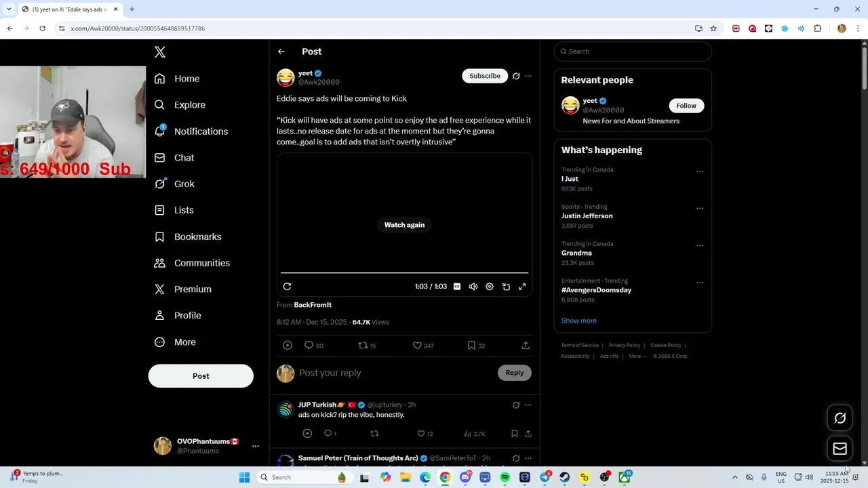This screenshot has height=488, width=868.
Task: Share yeet's post
Action: (x=526, y=346)
